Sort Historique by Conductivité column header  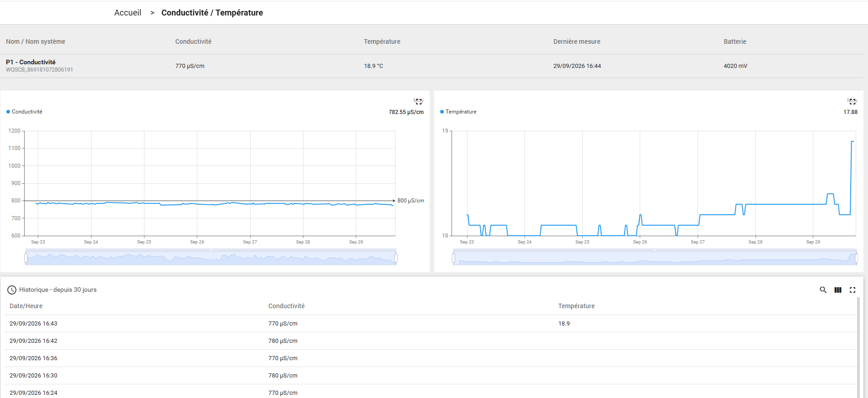(x=287, y=306)
